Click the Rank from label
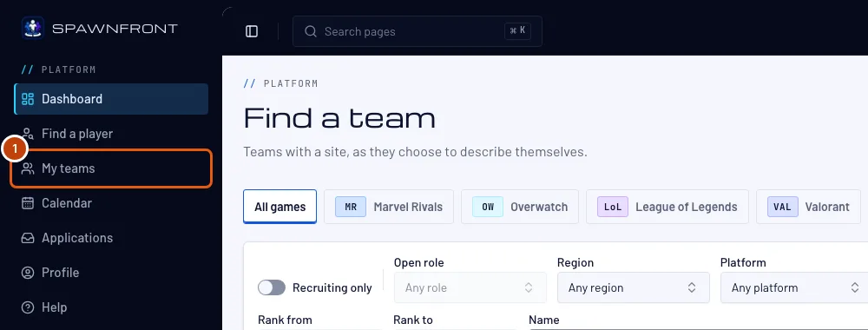This screenshot has height=330, width=868. pyautogui.click(x=285, y=320)
